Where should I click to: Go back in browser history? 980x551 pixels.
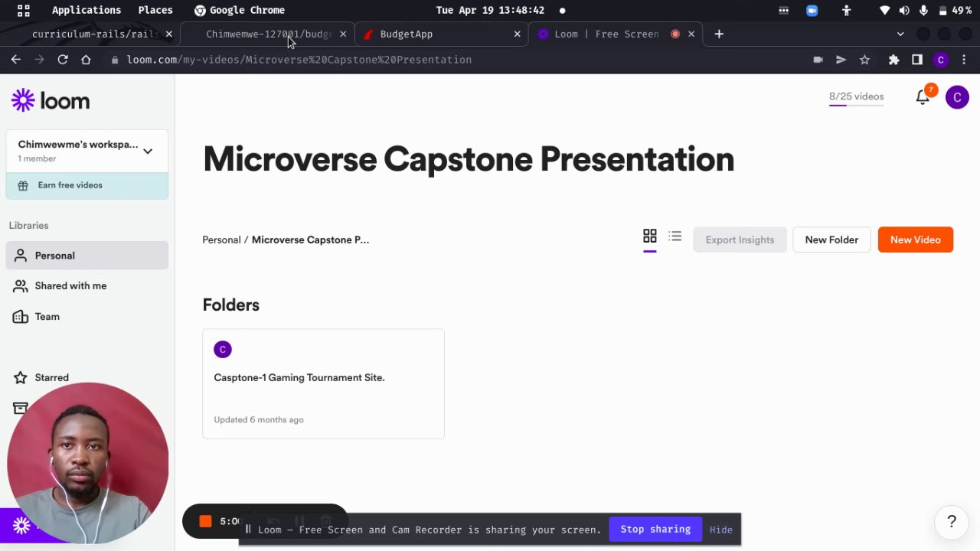point(16,60)
